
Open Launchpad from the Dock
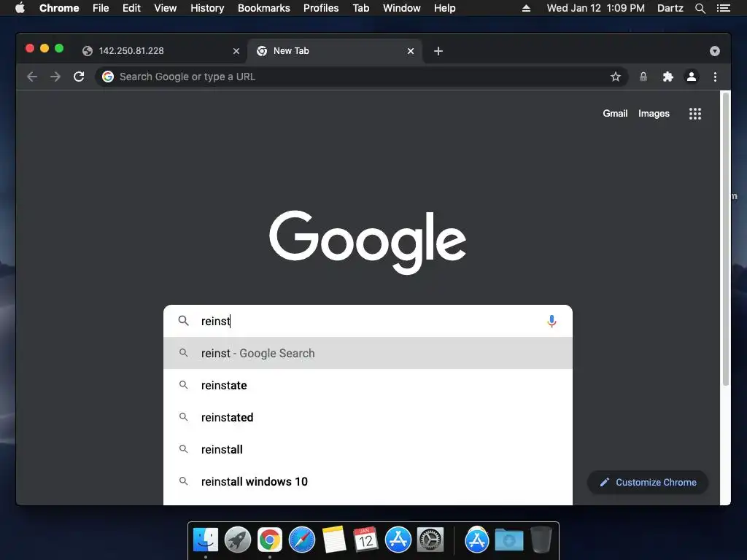(x=237, y=540)
